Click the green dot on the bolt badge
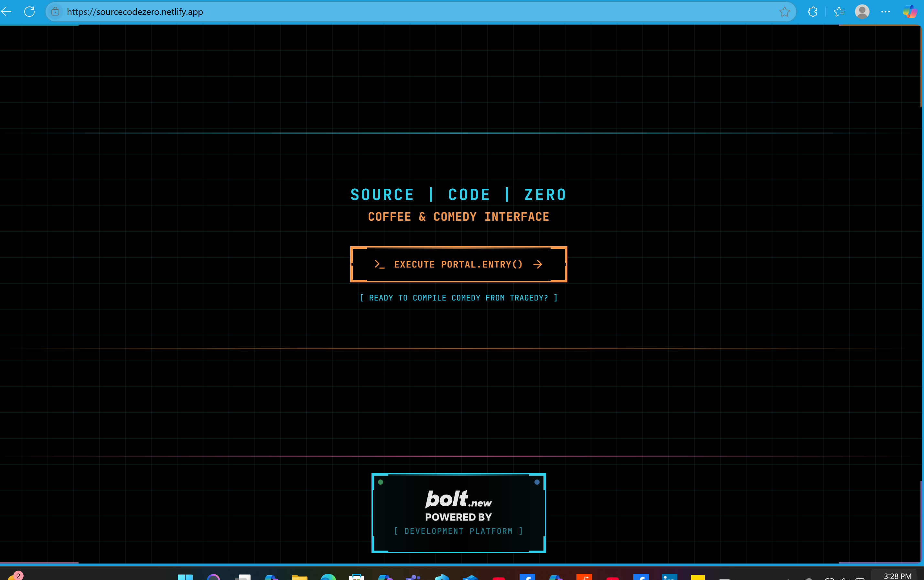Viewport: 924px width, 580px height. 380,482
